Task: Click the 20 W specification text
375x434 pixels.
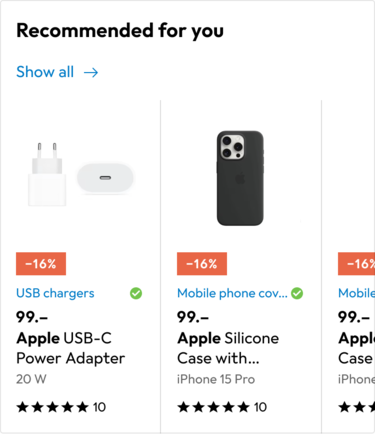Action: (31, 379)
